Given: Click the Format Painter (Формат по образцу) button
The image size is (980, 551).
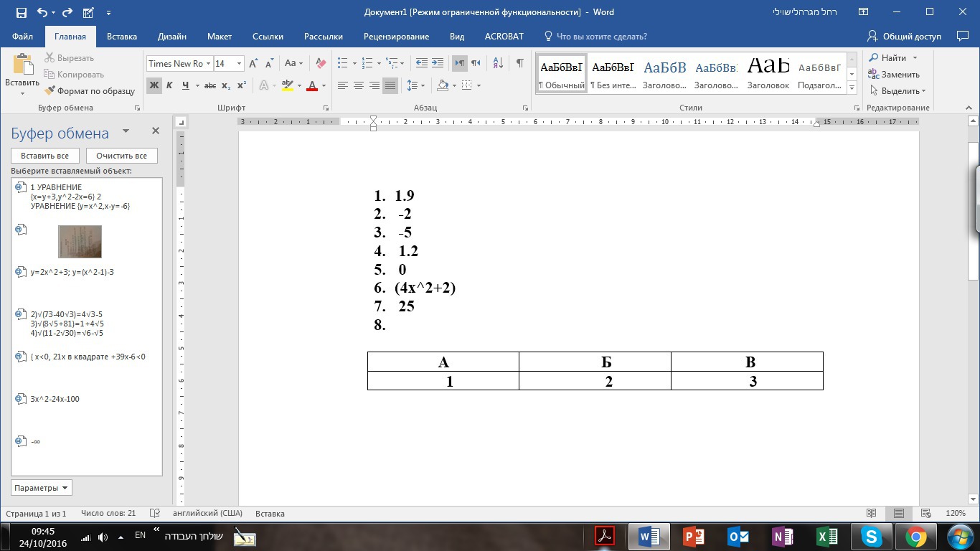Looking at the screenshot, I should [90, 91].
